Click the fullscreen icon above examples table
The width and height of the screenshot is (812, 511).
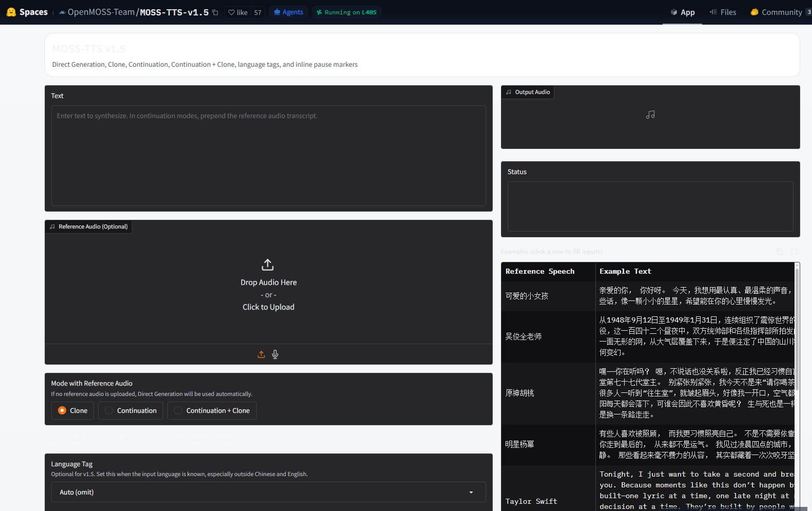pos(794,252)
